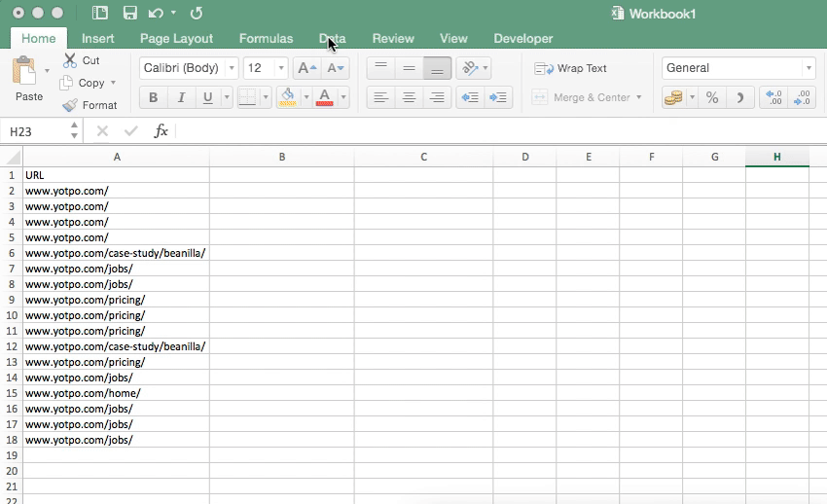The height and width of the screenshot is (504, 827).
Task: Toggle Italic formatting
Action: (180, 97)
